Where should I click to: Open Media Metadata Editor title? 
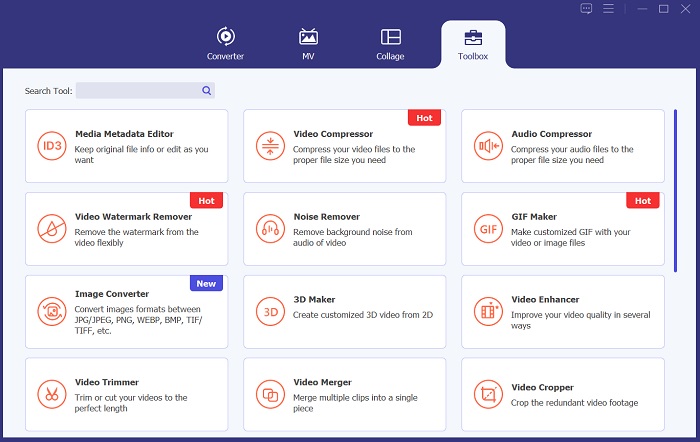124,134
